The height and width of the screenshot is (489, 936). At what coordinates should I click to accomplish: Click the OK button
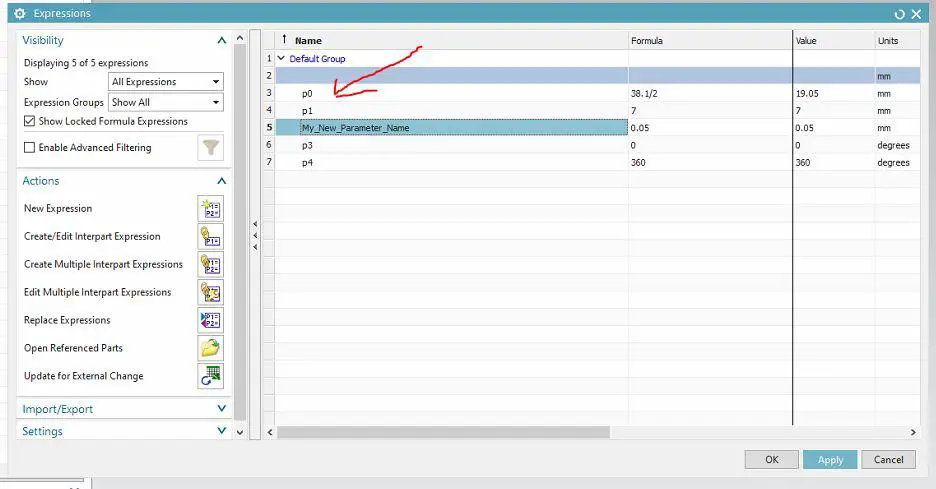click(x=771, y=459)
